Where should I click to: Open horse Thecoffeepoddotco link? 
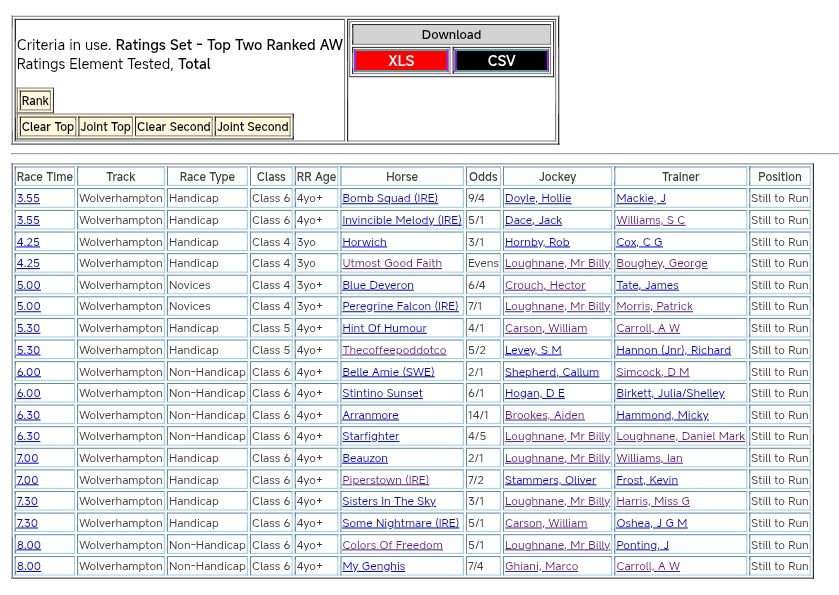coord(394,350)
